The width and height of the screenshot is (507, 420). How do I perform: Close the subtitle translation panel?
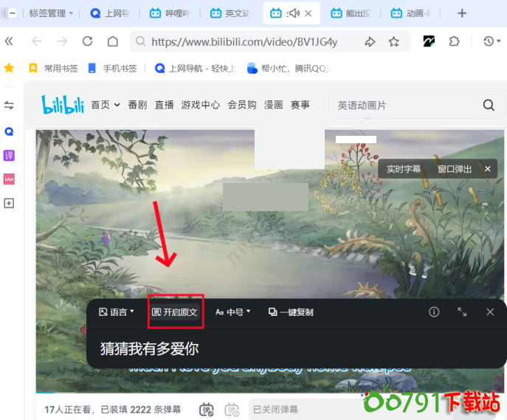(x=490, y=312)
